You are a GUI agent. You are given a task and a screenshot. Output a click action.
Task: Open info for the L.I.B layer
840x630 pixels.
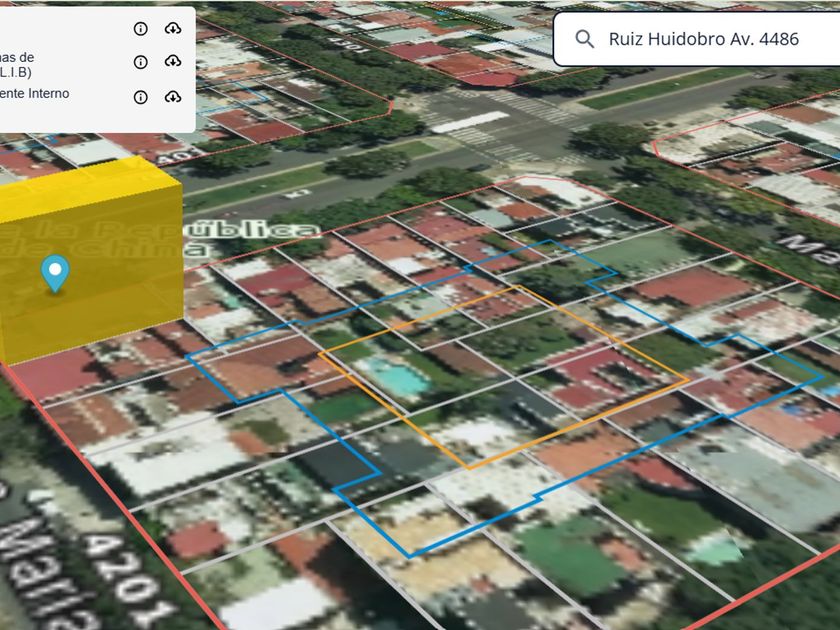click(140, 62)
